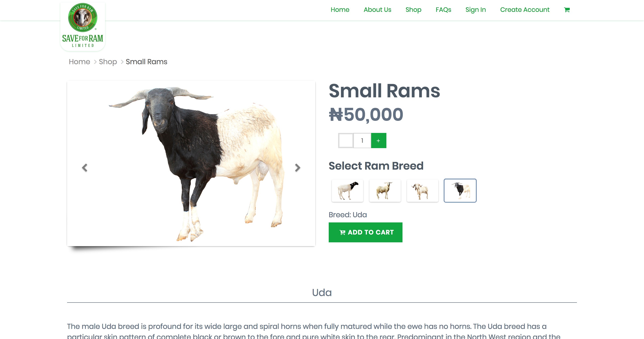This screenshot has width=644, height=339.
Task: Open the Shop navigation link
Action: tap(413, 10)
